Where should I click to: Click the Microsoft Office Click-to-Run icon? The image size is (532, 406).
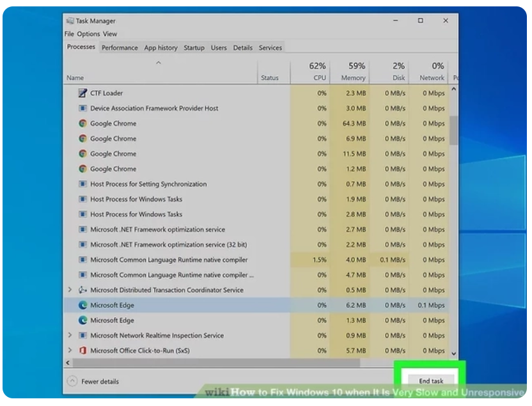[x=82, y=350]
